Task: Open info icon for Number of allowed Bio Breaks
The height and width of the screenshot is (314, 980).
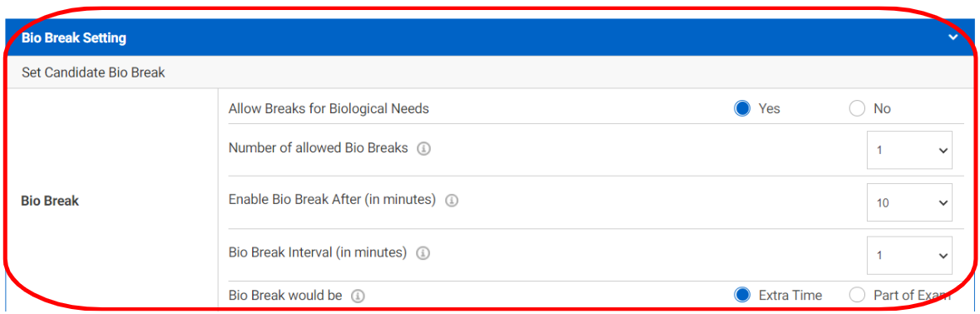Action: pyautogui.click(x=423, y=149)
